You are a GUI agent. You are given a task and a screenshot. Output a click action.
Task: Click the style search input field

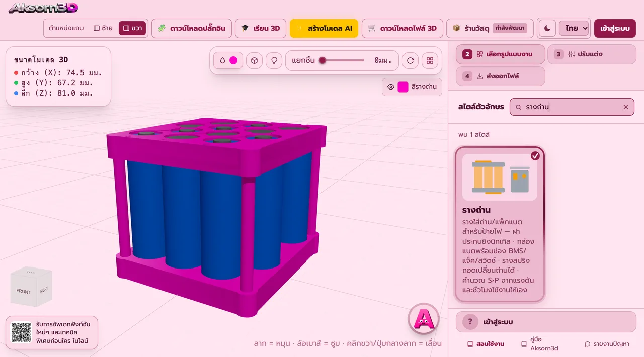(572, 107)
